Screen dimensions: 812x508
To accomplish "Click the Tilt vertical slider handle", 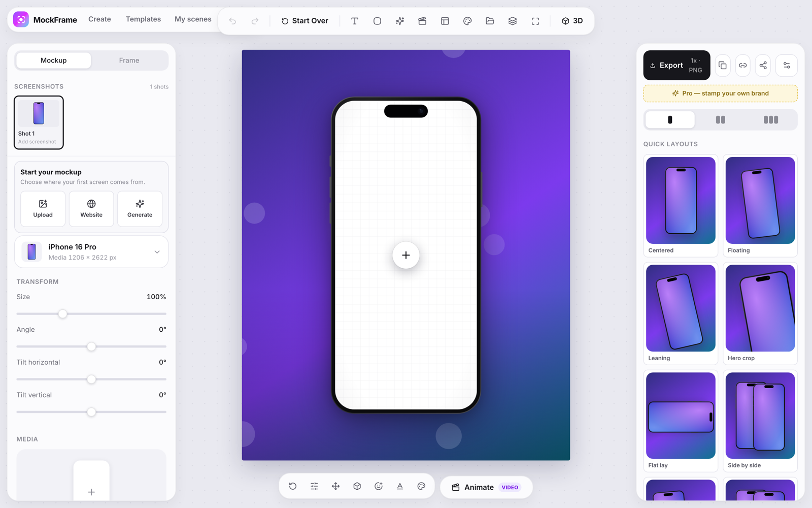I will [x=91, y=412].
